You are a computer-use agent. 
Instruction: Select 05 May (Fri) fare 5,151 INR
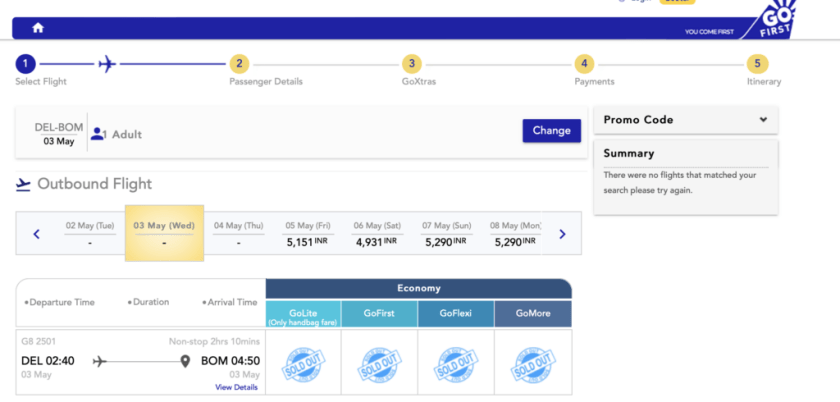tap(308, 234)
